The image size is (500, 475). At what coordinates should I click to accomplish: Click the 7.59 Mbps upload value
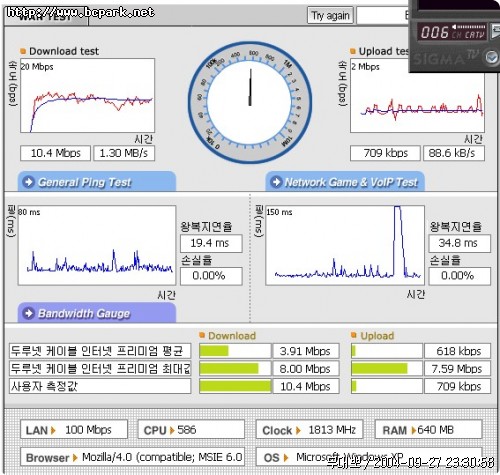[457, 369]
